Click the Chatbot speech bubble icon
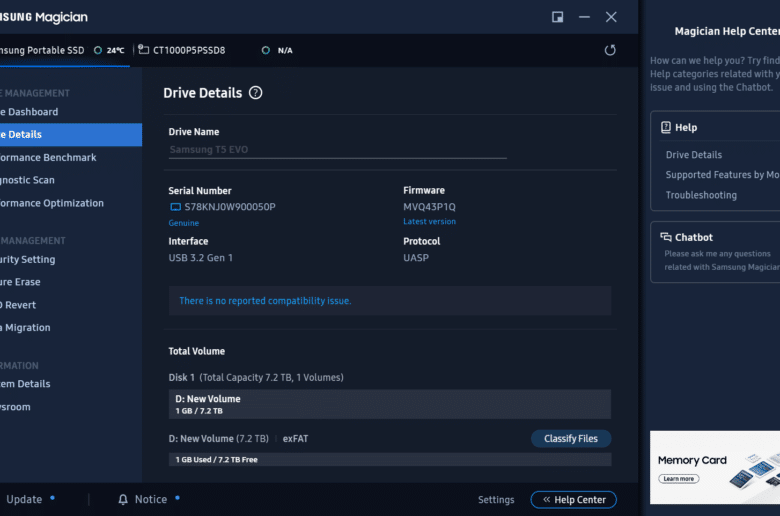This screenshot has height=516, width=780. pos(666,237)
